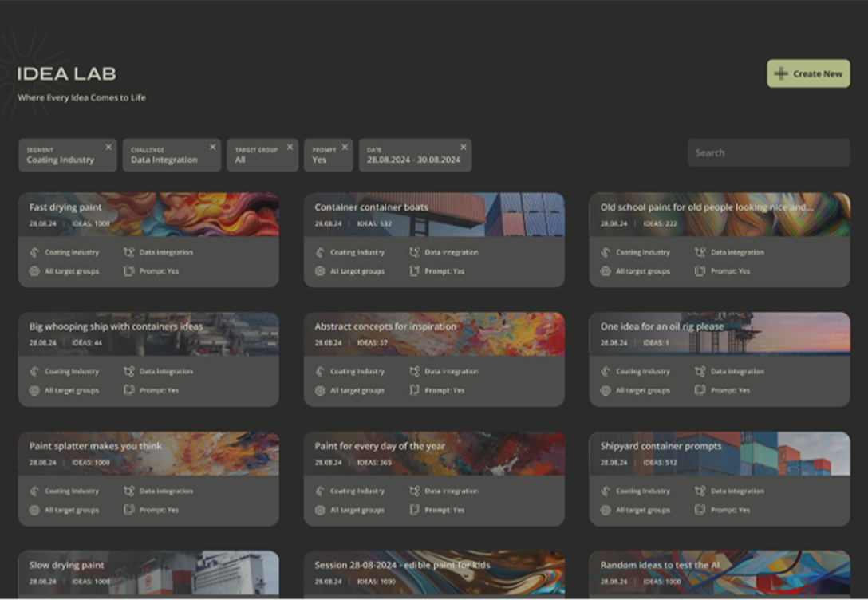Remove the Prompt Yes filter
This screenshot has height=600, width=868.
coord(345,147)
